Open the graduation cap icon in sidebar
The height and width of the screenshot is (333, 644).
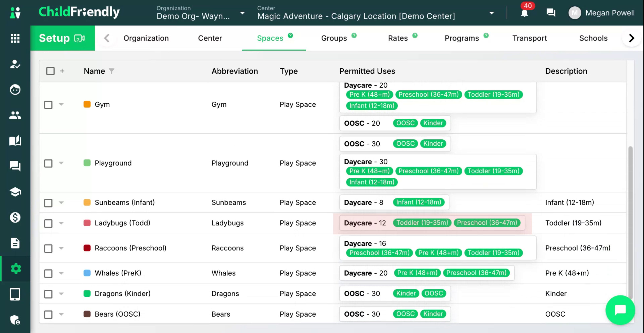coord(15,192)
